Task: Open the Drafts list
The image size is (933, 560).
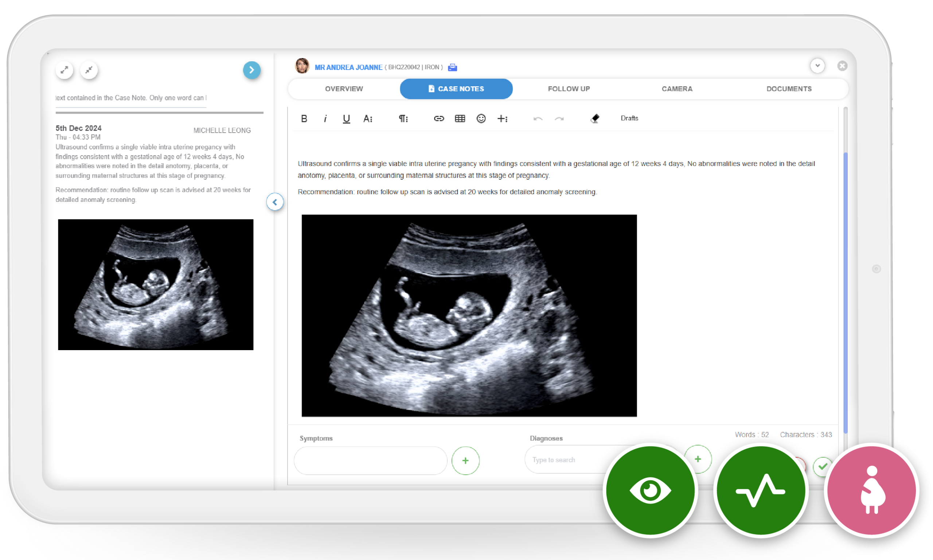Action: pyautogui.click(x=629, y=118)
